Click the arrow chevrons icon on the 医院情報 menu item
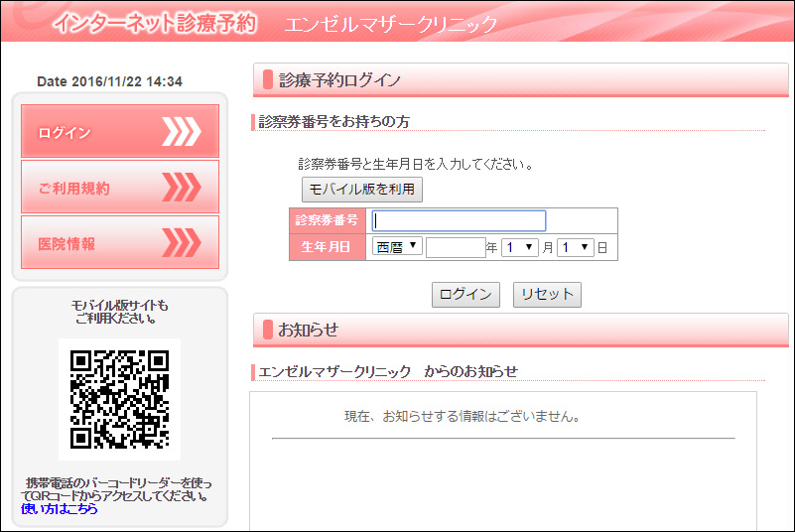This screenshot has width=795, height=532. [182, 243]
